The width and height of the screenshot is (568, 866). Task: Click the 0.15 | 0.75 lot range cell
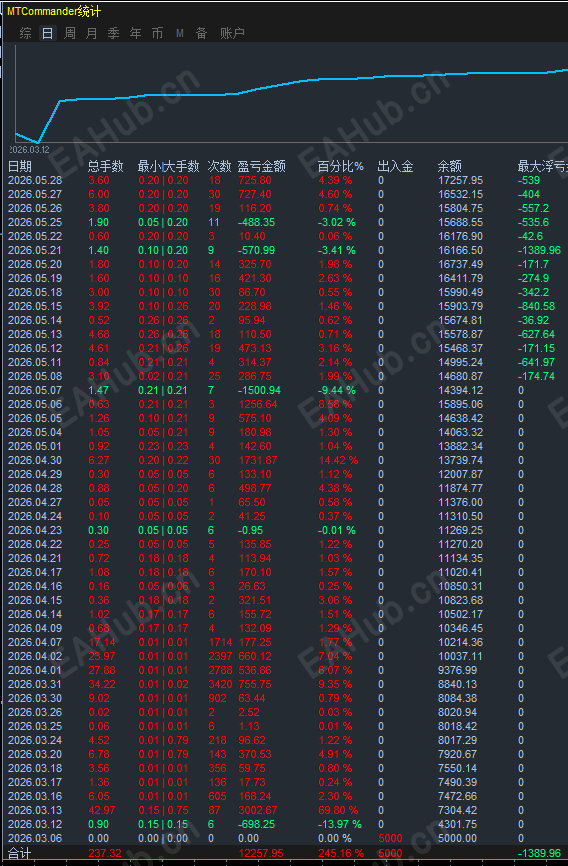163,810
